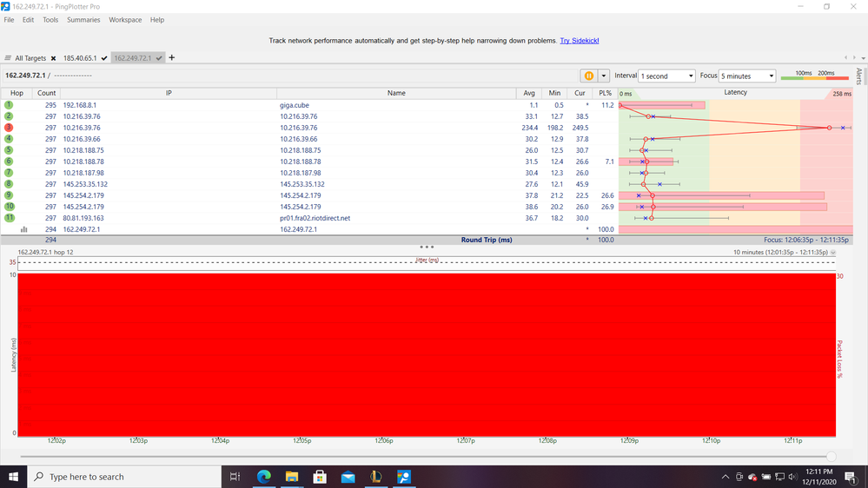Select hop 4 green circle icon
Viewport: 868px width, 488px height.
(x=9, y=139)
